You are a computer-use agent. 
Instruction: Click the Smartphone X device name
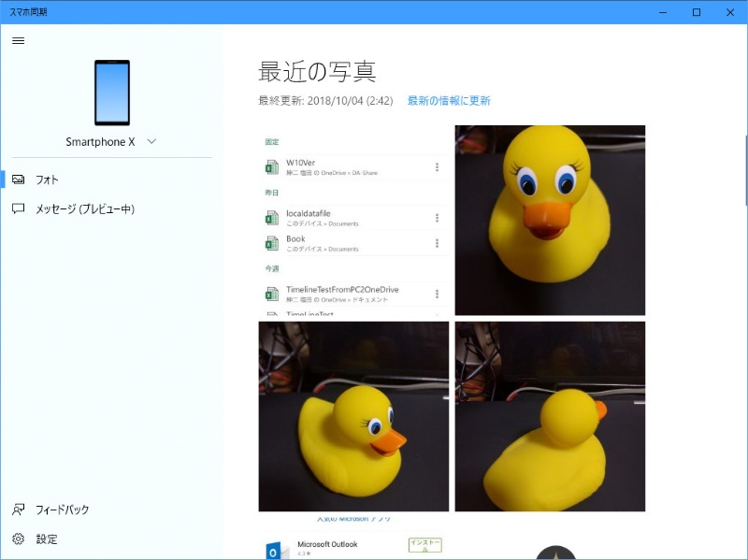pyautogui.click(x=100, y=142)
